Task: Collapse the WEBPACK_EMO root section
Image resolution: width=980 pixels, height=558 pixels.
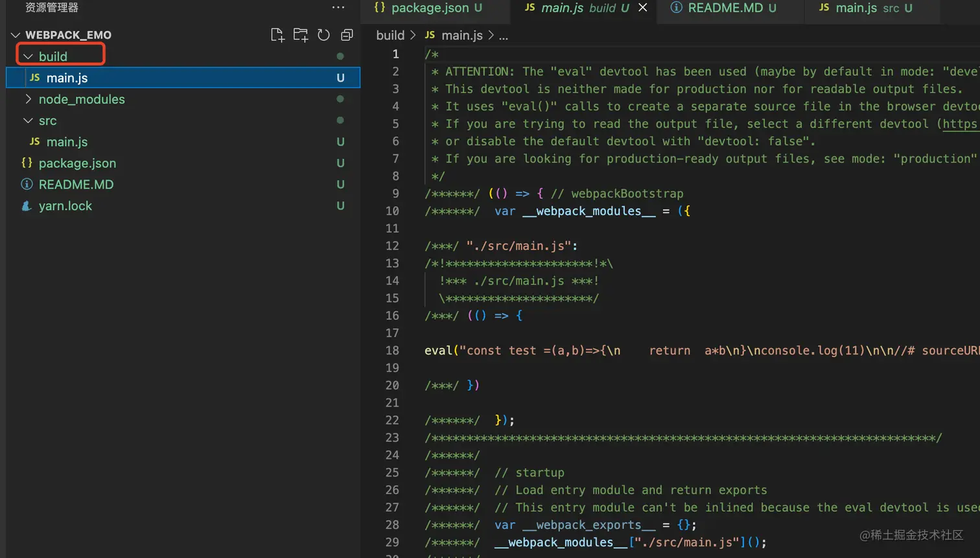Action: pos(16,35)
